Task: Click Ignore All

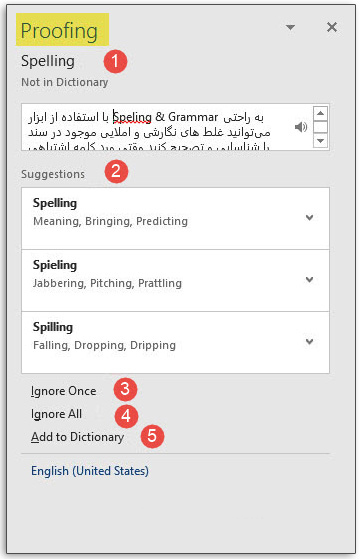Action: click(56, 414)
